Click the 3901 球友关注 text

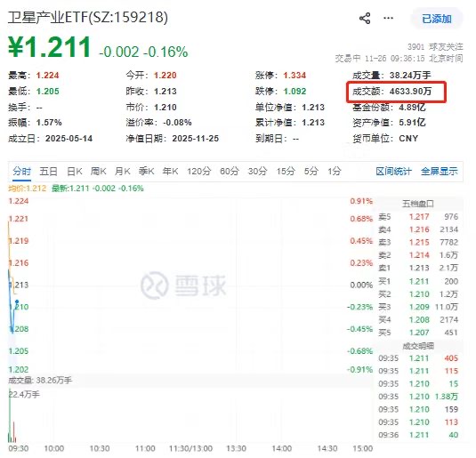click(435, 47)
